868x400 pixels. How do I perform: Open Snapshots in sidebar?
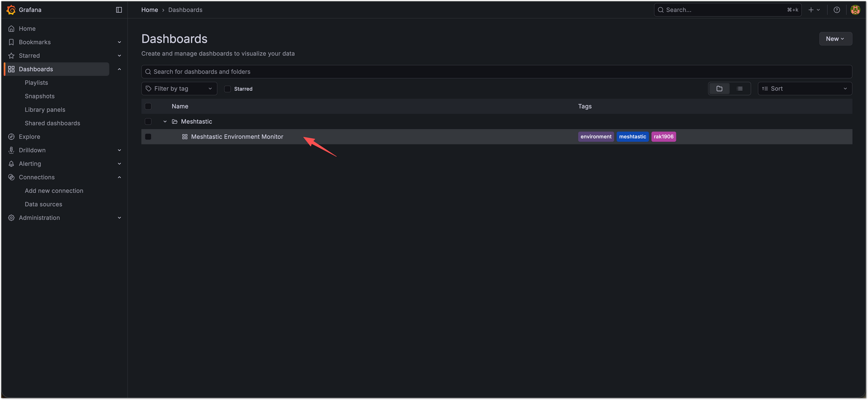[x=40, y=96]
